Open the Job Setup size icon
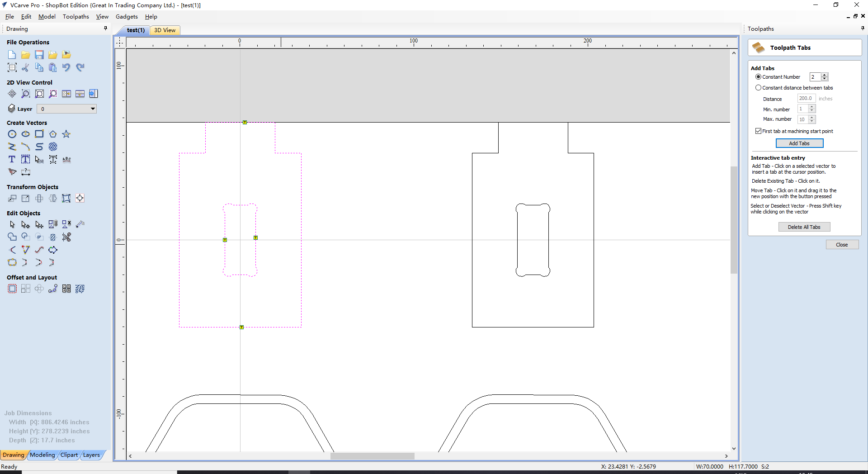868x474 pixels. [12, 67]
